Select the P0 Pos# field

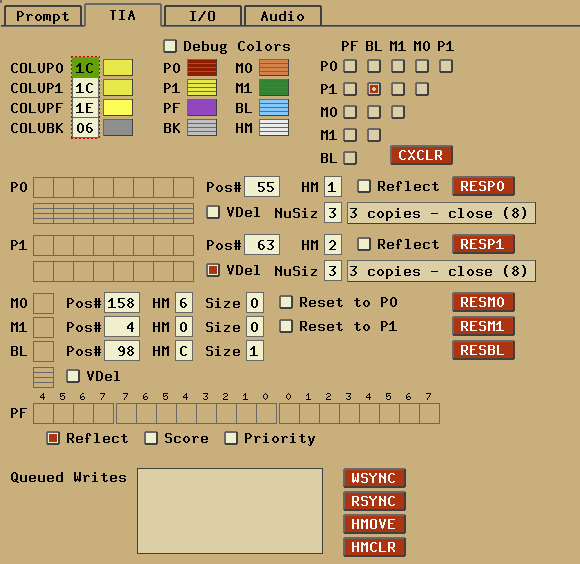click(x=262, y=187)
